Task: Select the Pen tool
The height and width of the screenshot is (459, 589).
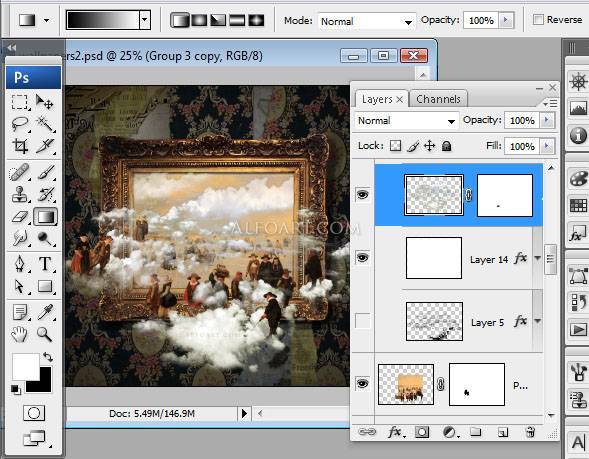Action: pos(20,264)
